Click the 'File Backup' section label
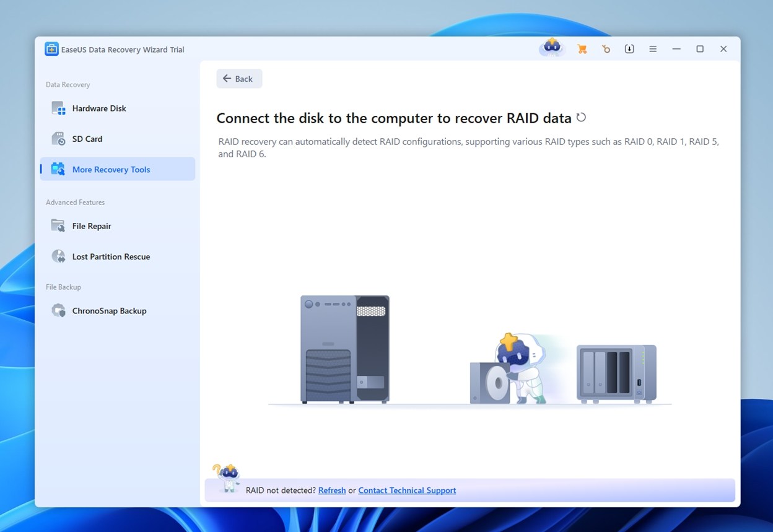 pos(64,287)
